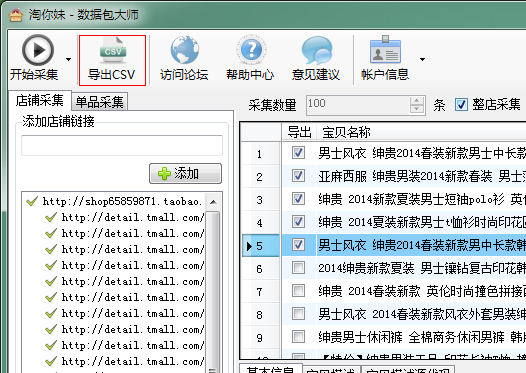526x373 pixels.
Task: Toggle the 整店采集 checkbox
Action: pyautogui.click(x=461, y=105)
